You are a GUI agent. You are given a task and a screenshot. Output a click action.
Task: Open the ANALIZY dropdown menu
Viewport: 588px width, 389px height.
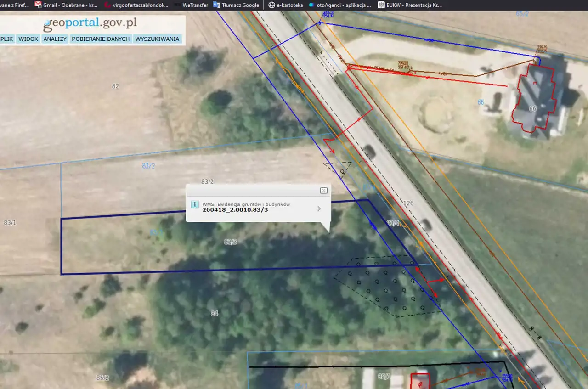[x=55, y=39]
